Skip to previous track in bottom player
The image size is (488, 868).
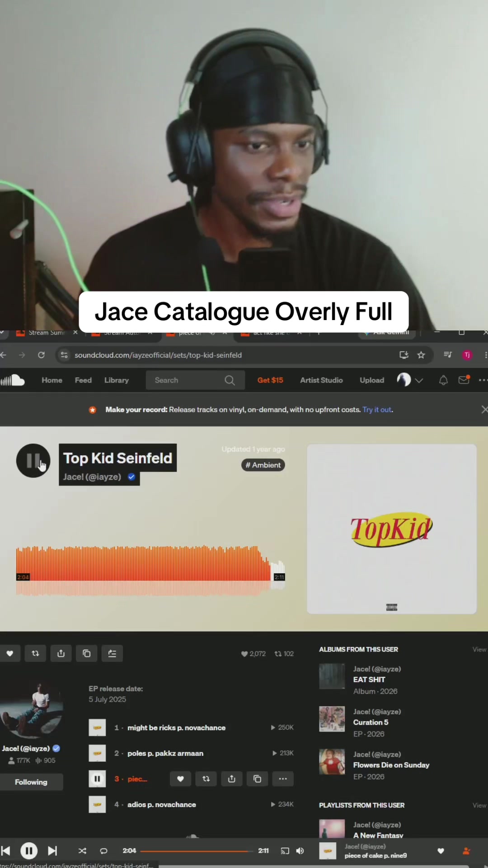pyautogui.click(x=6, y=851)
